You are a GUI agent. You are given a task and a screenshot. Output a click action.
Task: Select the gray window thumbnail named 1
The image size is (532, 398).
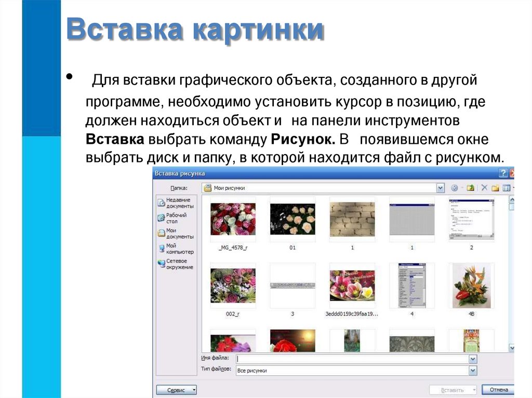[x=412, y=219]
